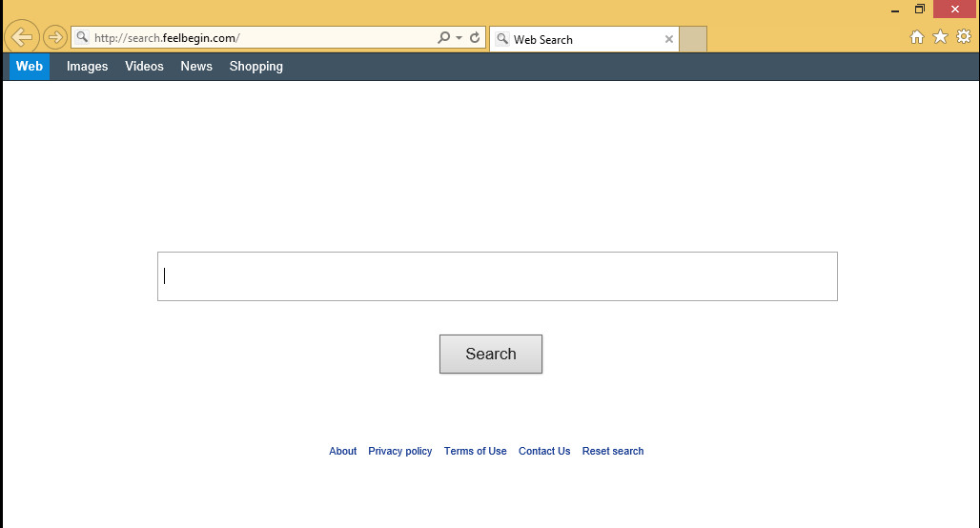Screen dimensions: 980x528
Task: Open the Terms of Use link
Action: 475,451
